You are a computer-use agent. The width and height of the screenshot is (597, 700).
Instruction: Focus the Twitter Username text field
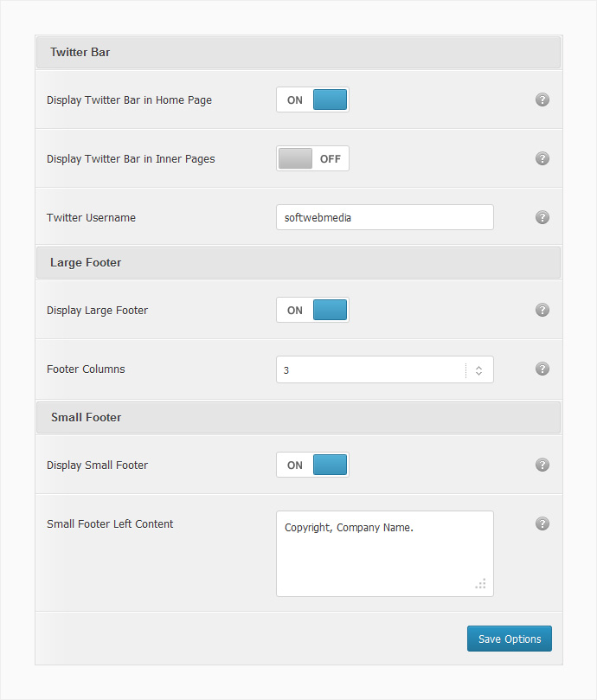click(385, 217)
